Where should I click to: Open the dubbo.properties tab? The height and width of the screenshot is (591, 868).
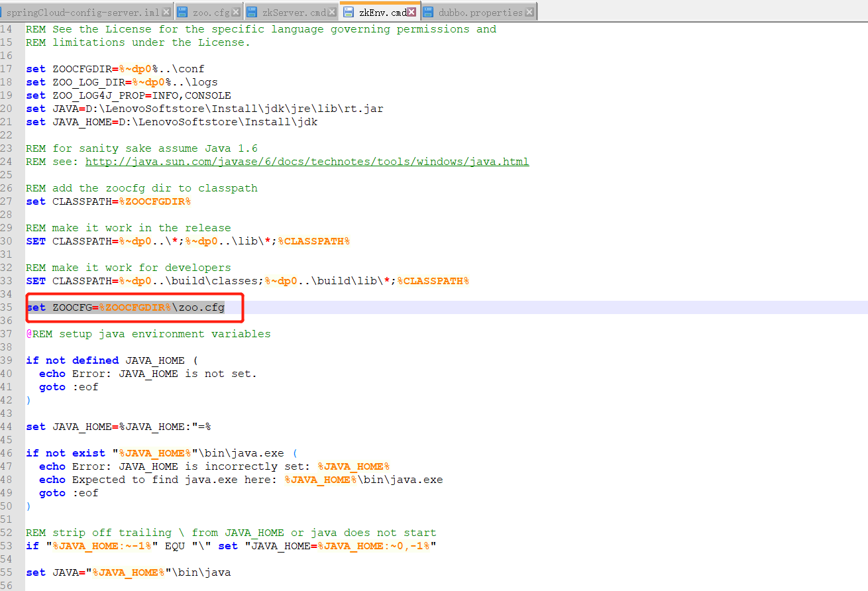(x=479, y=12)
